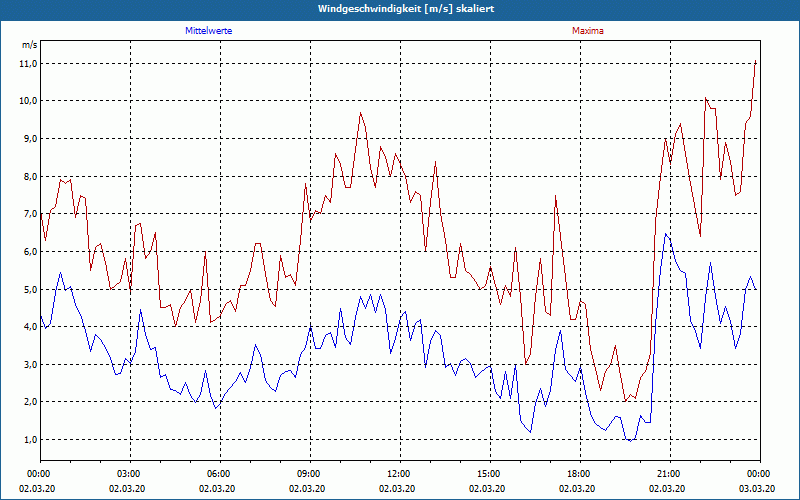Click the 06:00 time axis label
This screenshot has width=800, height=500.
(218, 474)
